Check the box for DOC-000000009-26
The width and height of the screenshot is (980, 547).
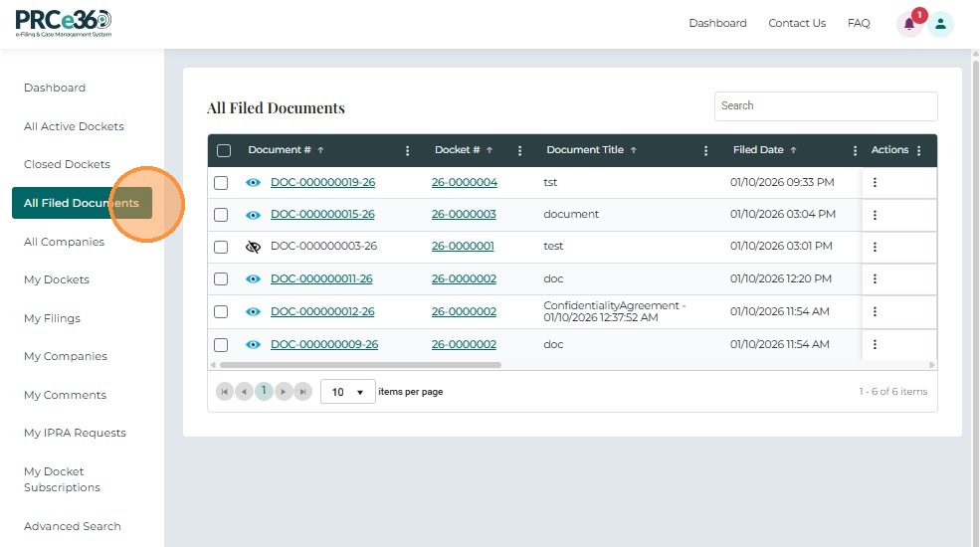(x=221, y=345)
